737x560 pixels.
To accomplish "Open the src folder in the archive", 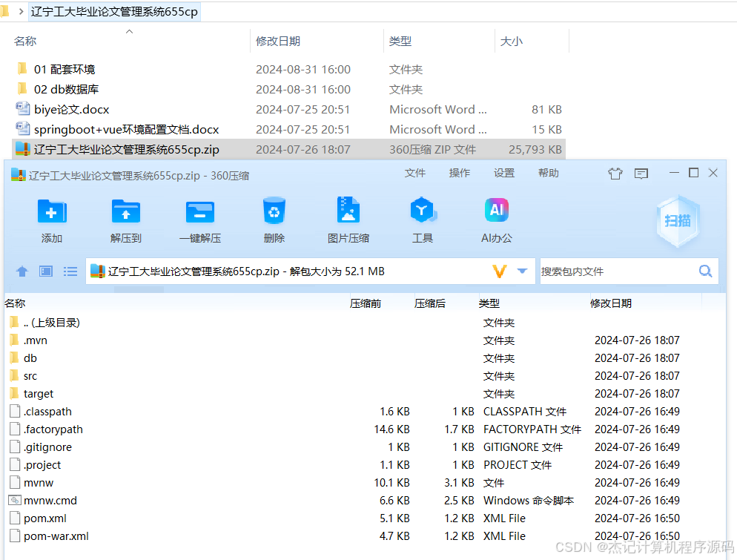I will pyautogui.click(x=31, y=375).
